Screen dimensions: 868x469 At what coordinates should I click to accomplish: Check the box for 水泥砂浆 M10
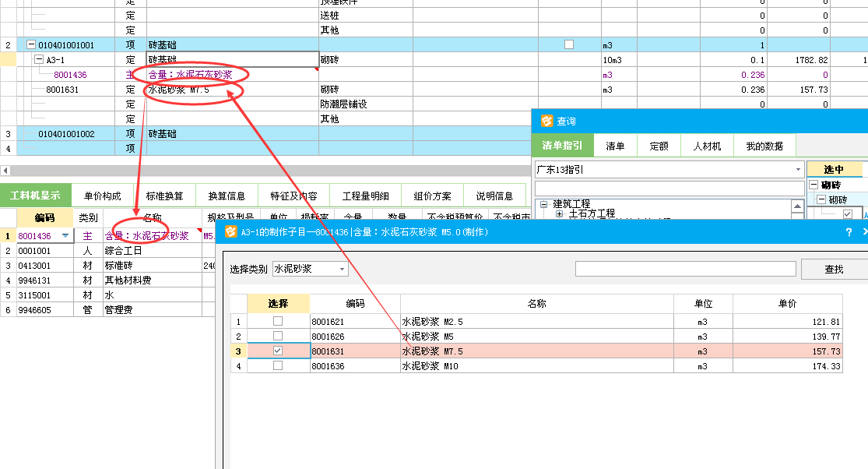tap(278, 365)
